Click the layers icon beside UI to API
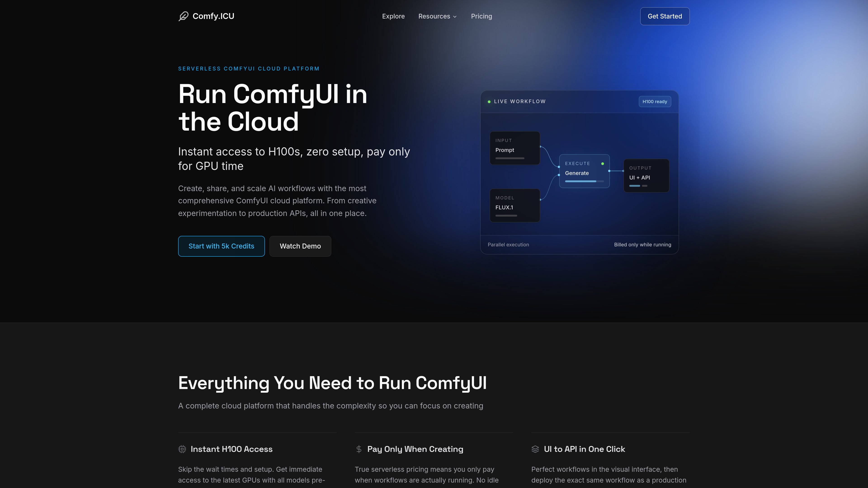This screenshot has height=488, width=868. click(535, 449)
